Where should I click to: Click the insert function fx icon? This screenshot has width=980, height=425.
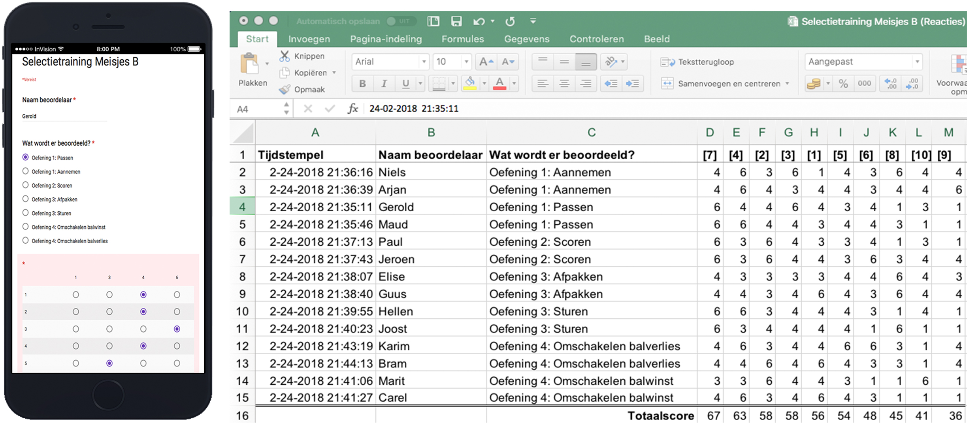(x=352, y=109)
